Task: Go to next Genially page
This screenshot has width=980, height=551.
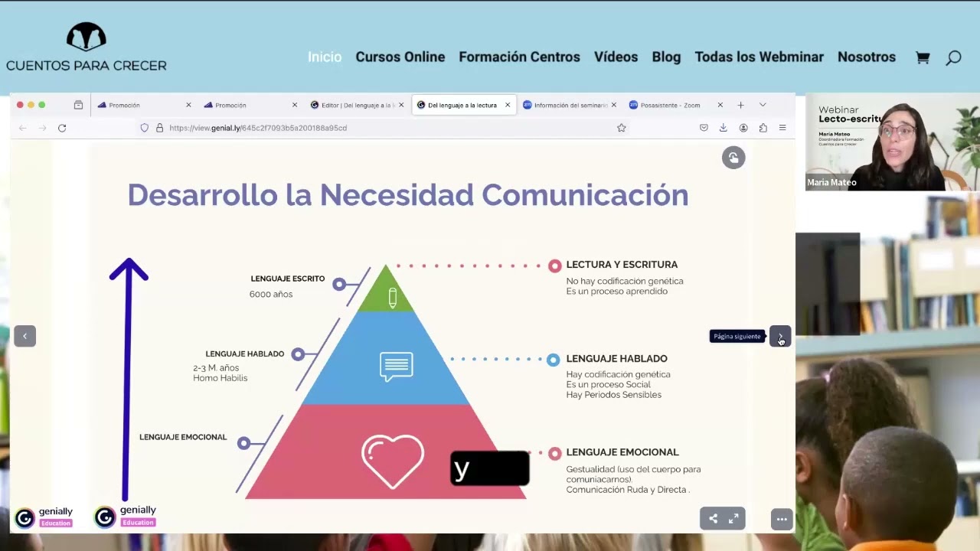Action: click(x=780, y=336)
